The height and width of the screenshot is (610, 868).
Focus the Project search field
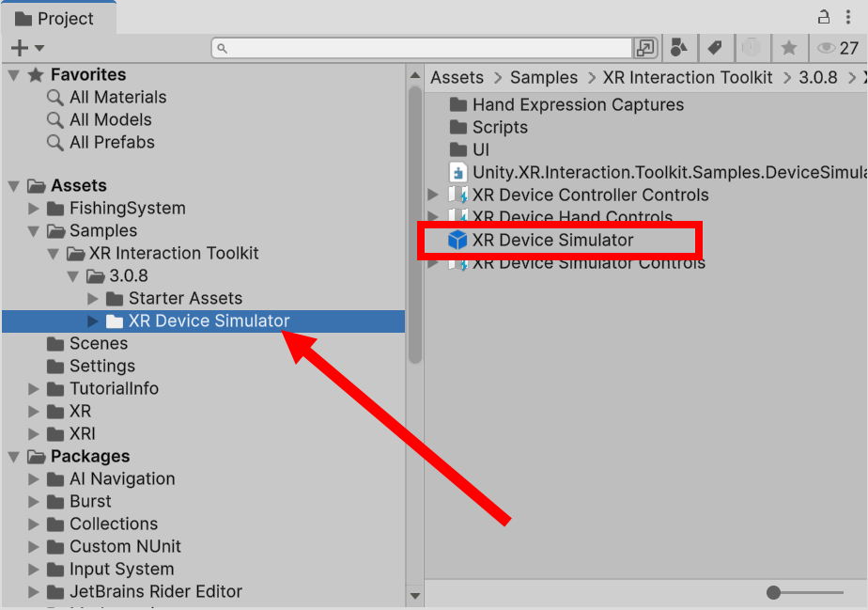[x=423, y=48]
